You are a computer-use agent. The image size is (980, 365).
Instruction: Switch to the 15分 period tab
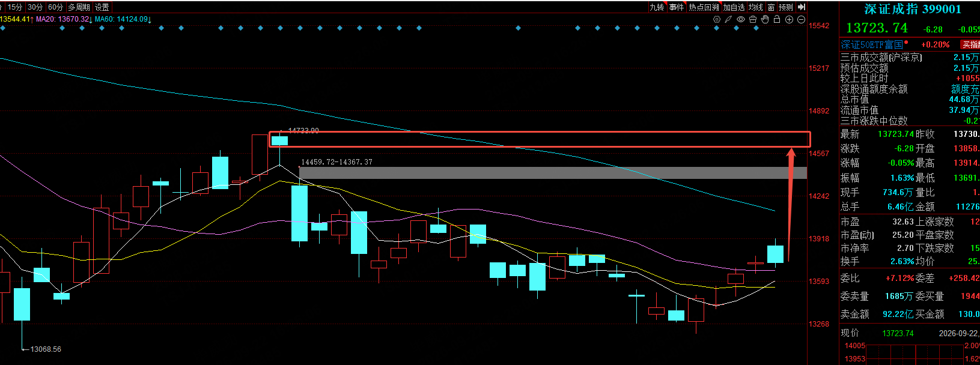click(x=15, y=7)
